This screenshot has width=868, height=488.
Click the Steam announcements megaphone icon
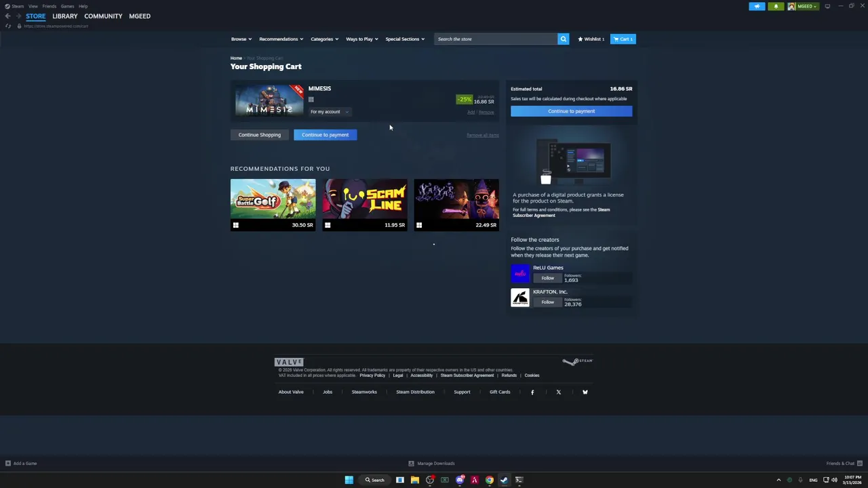pyautogui.click(x=757, y=6)
